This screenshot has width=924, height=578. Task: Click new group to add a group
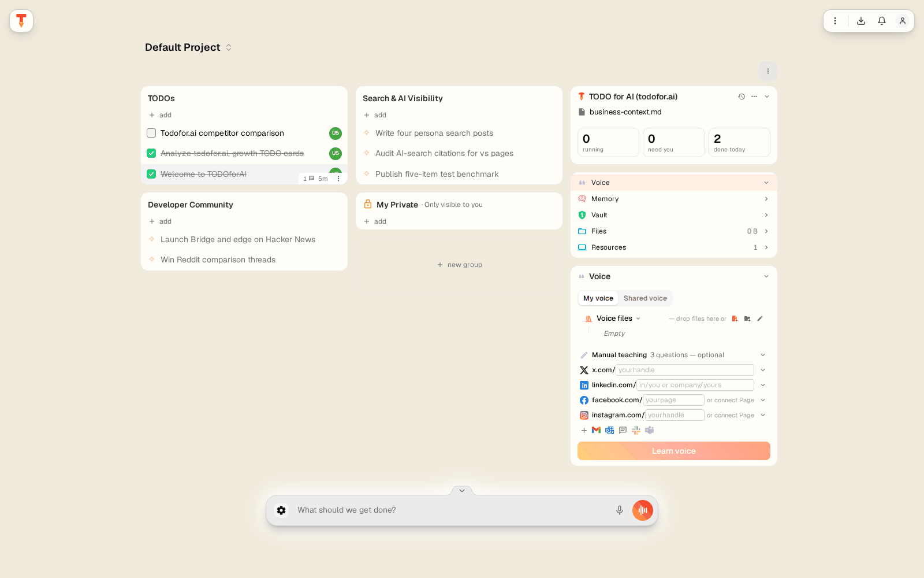(460, 265)
